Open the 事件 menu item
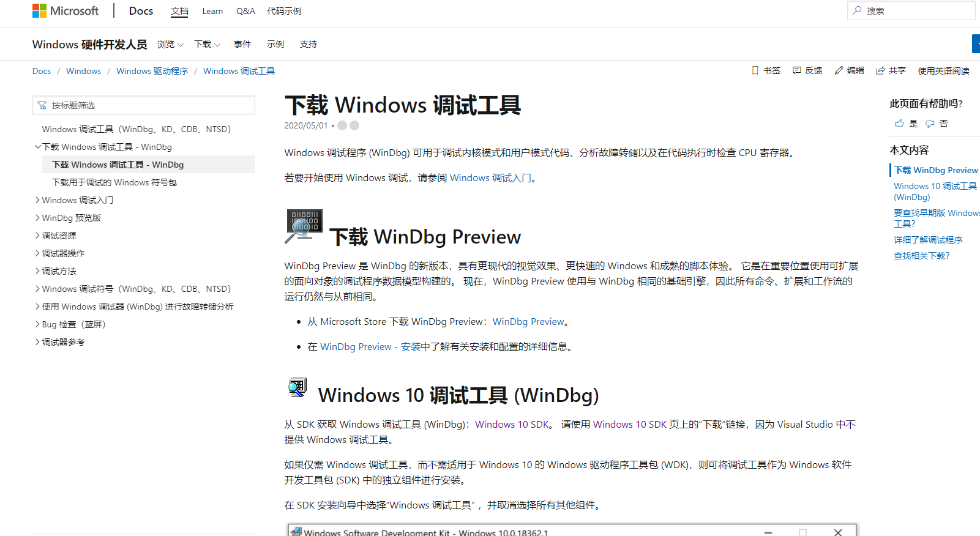Viewport: 980px width, 536px height. coord(242,44)
